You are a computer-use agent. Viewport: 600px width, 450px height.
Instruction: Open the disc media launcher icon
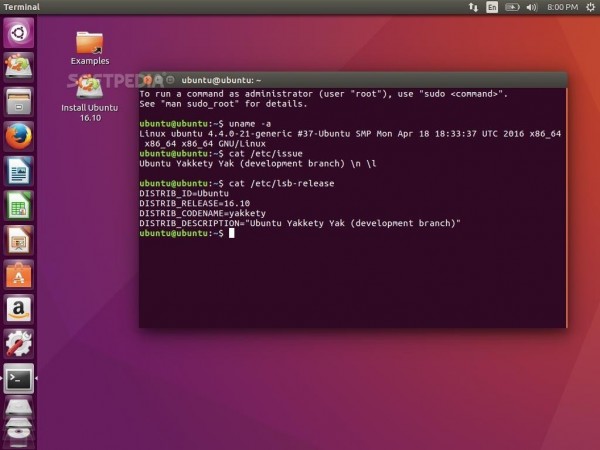point(18,432)
